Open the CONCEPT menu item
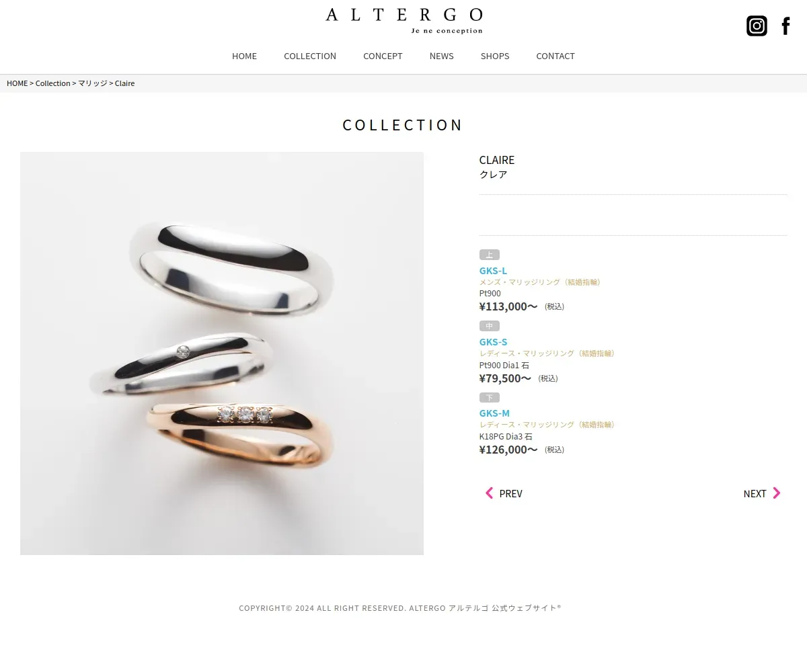Viewport: 807px width, 672px height. (x=383, y=56)
